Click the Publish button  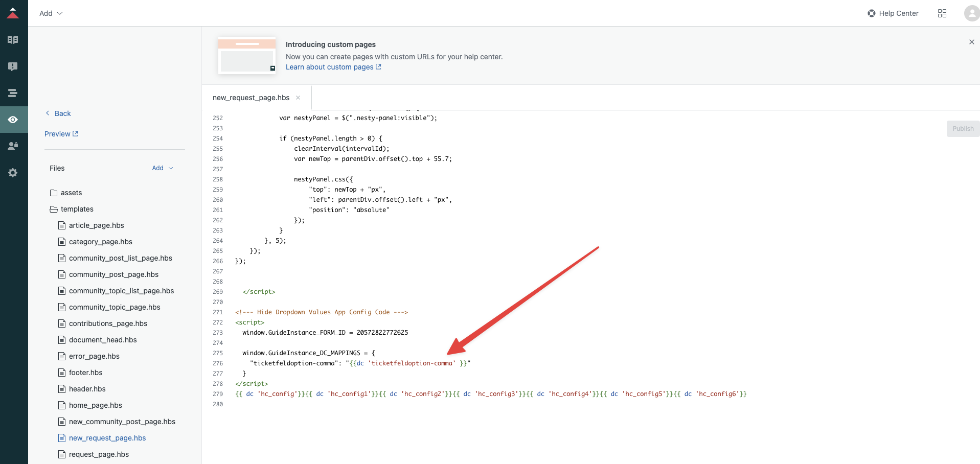[x=963, y=129]
